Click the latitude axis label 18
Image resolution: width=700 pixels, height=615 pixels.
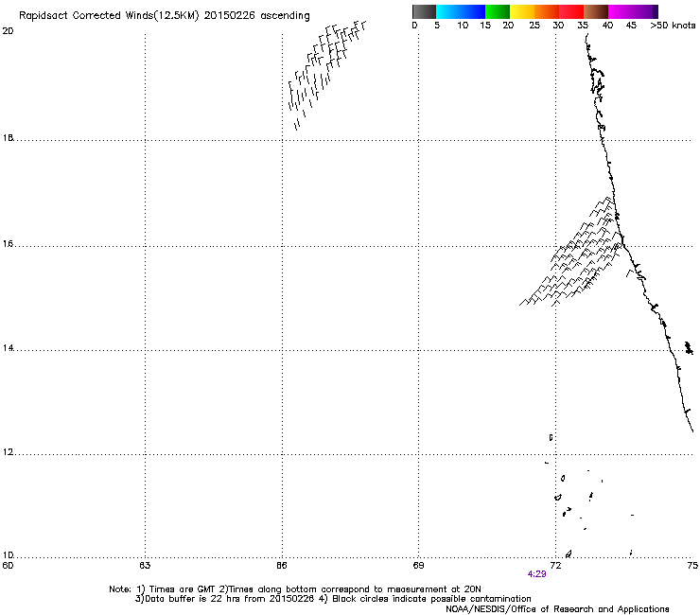click(8, 138)
